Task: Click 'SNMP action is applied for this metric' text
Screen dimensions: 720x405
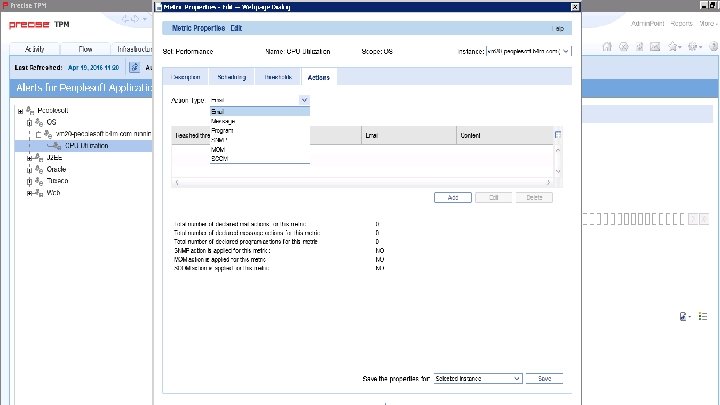Action: click(x=222, y=251)
